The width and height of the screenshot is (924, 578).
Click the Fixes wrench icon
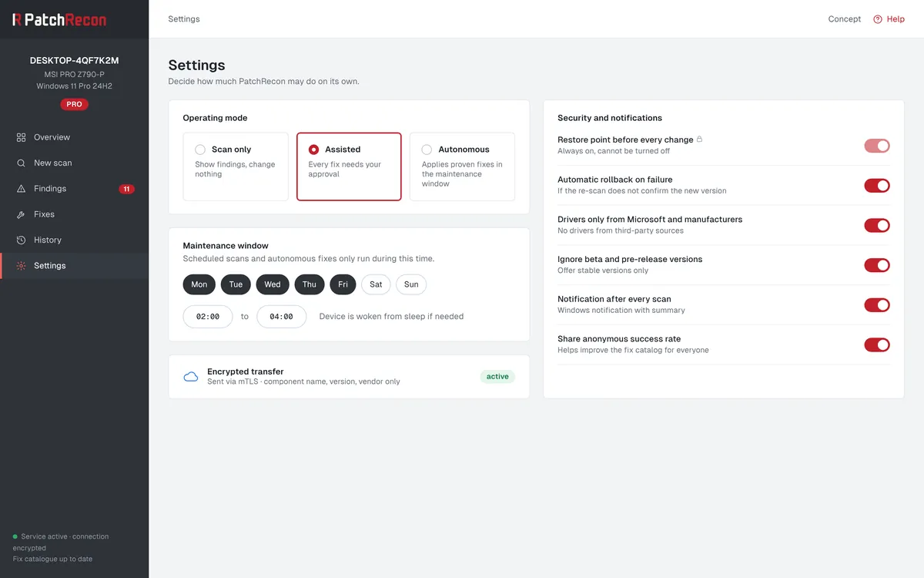point(21,214)
